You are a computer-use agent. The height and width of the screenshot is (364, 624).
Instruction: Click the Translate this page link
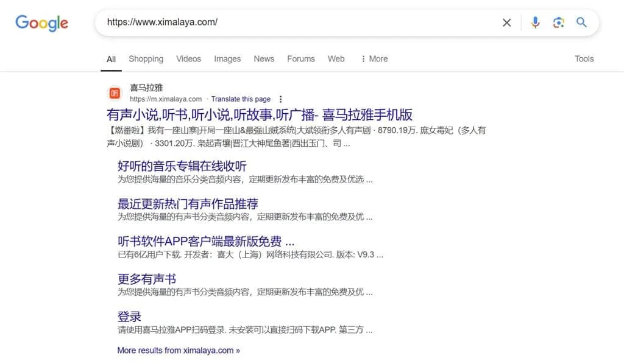[241, 99]
